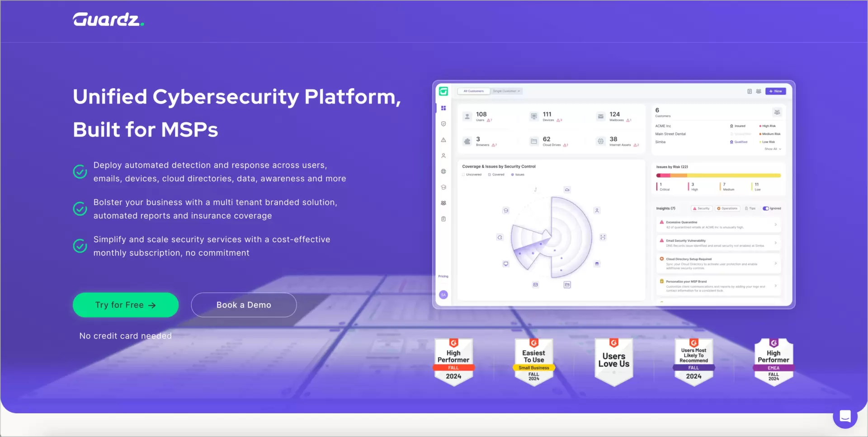Click the Try for Free button
The height and width of the screenshot is (437, 868).
[125, 305]
